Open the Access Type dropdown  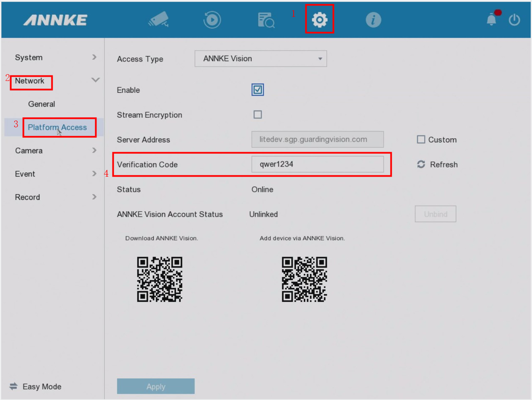point(261,59)
